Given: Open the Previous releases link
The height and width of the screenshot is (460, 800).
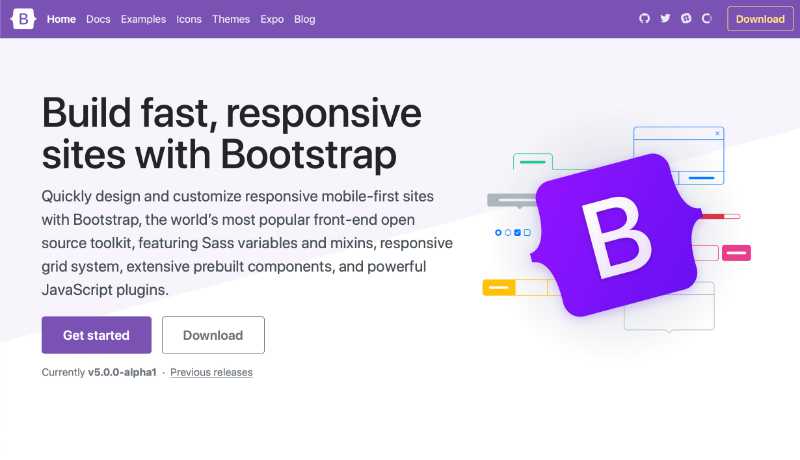Looking at the screenshot, I should [x=211, y=372].
